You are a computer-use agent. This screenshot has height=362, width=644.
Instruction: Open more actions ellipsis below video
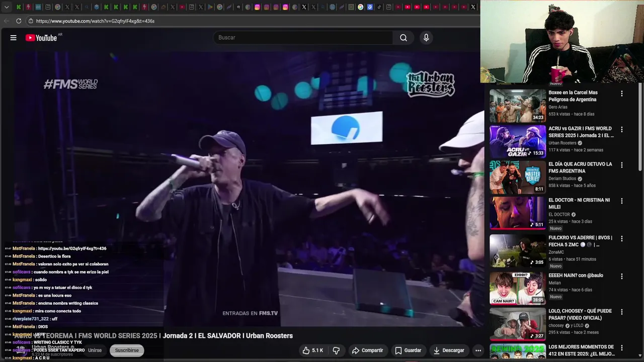point(478,350)
